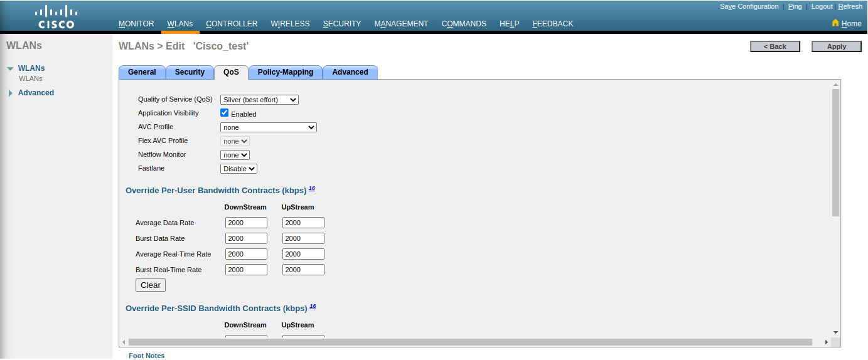The height and width of the screenshot is (360, 868).
Task: Switch to the Security tab
Action: click(190, 72)
